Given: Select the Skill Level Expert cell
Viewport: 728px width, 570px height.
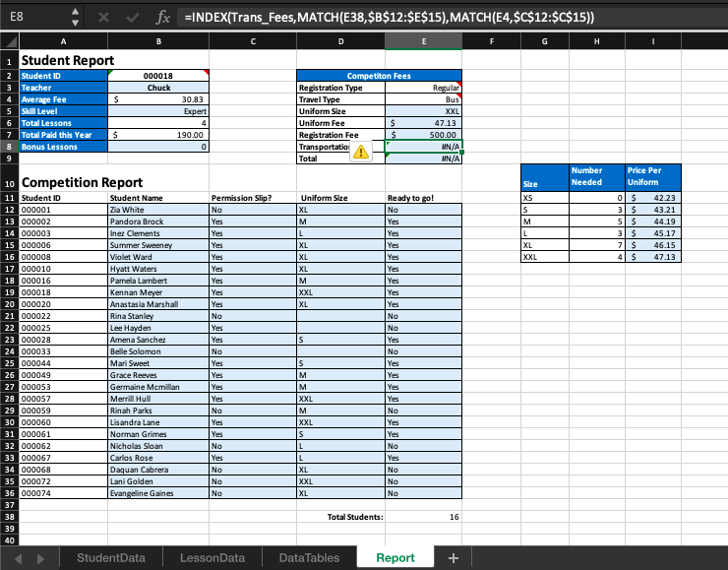Looking at the screenshot, I should click(158, 111).
